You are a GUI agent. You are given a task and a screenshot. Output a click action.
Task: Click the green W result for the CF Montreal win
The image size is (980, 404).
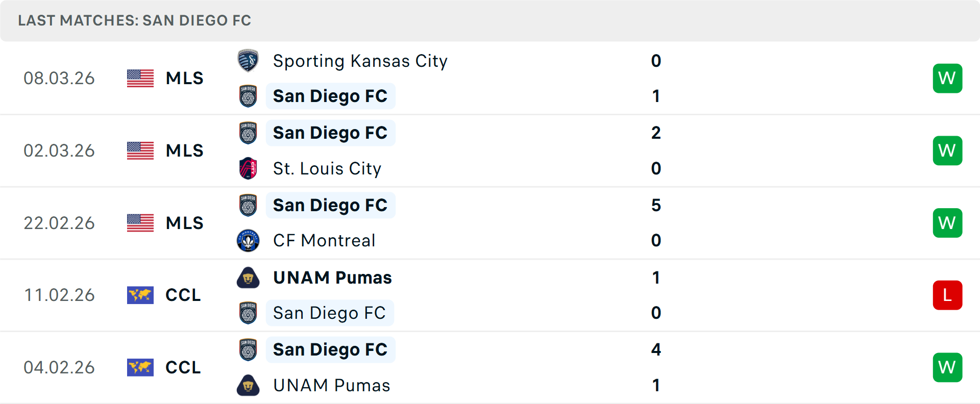947,223
